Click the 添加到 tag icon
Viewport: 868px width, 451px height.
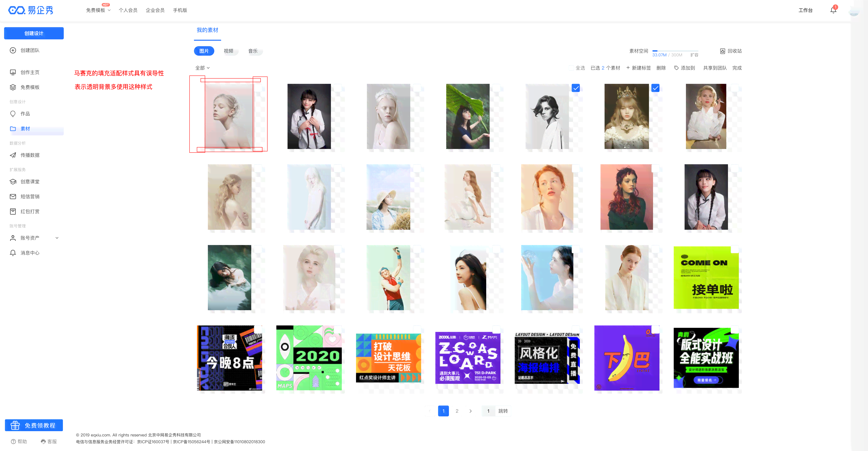point(676,68)
